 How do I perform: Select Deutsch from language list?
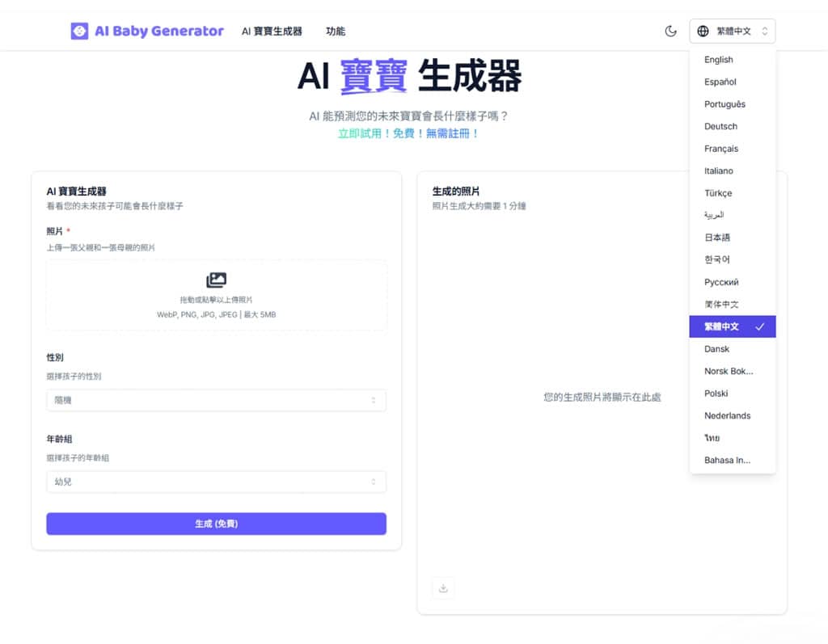pos(733,126)
